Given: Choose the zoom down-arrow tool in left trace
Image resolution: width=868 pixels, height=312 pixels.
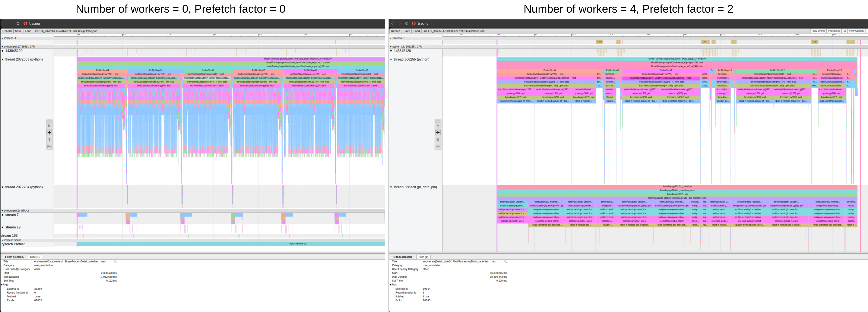Looking at the screenshot, I should tap(49, 139).
